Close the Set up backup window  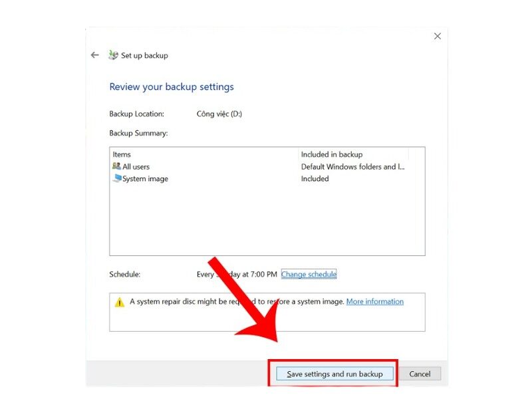(x=437, y=36)
